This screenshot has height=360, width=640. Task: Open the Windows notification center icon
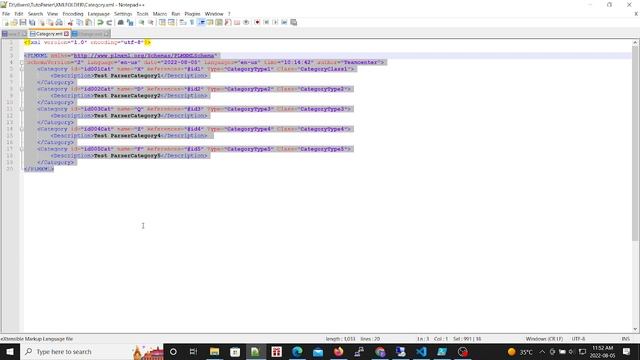(x=627, y=352)
